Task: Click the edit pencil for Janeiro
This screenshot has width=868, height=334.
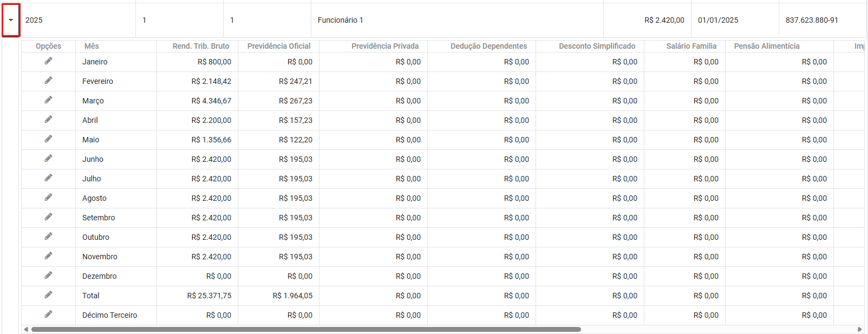Action: pos(48,61)
